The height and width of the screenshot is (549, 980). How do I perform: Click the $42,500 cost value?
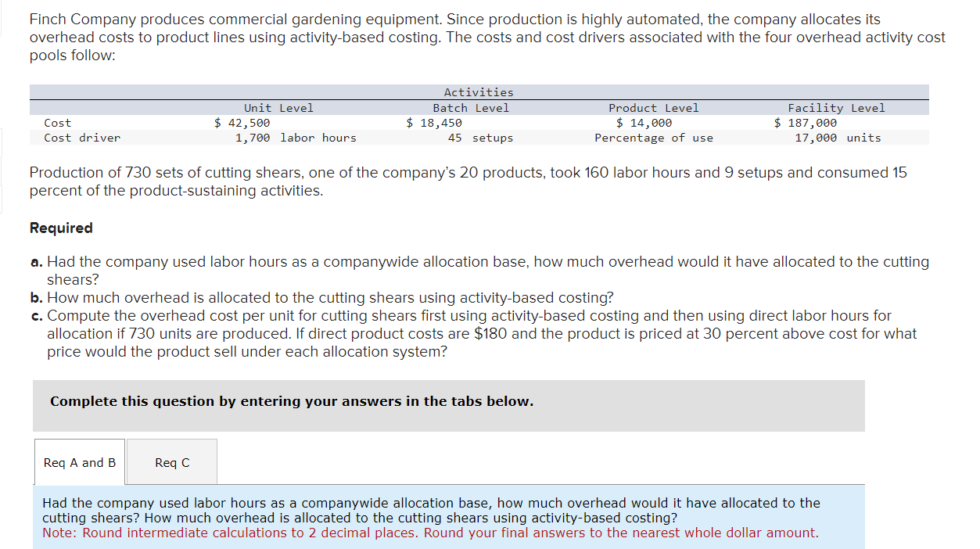(x=242, y=122)
